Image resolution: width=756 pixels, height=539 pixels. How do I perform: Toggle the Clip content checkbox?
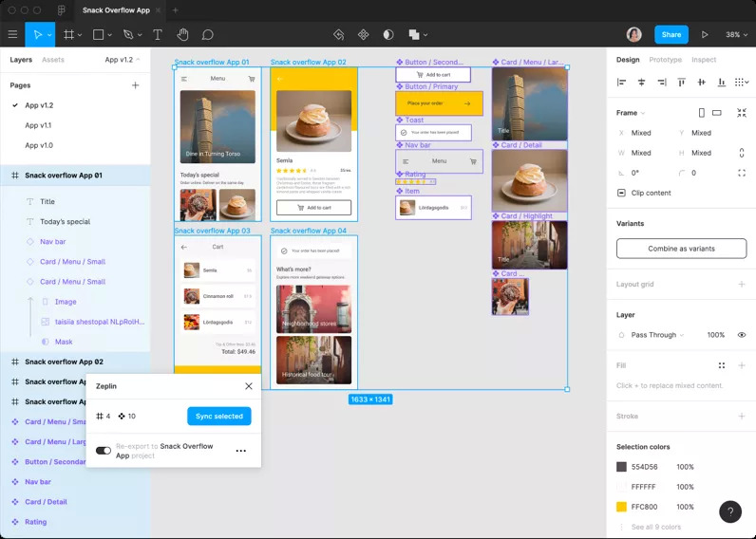coord(622,193)
